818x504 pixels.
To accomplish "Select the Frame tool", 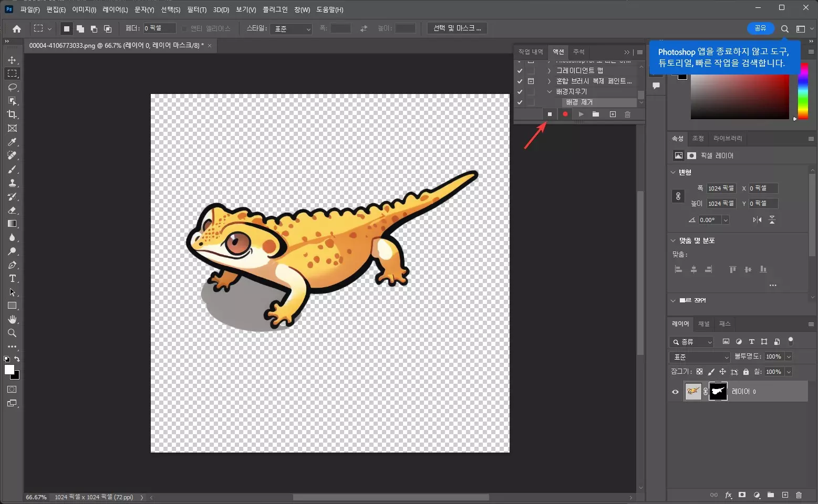I will click(12, 128).
